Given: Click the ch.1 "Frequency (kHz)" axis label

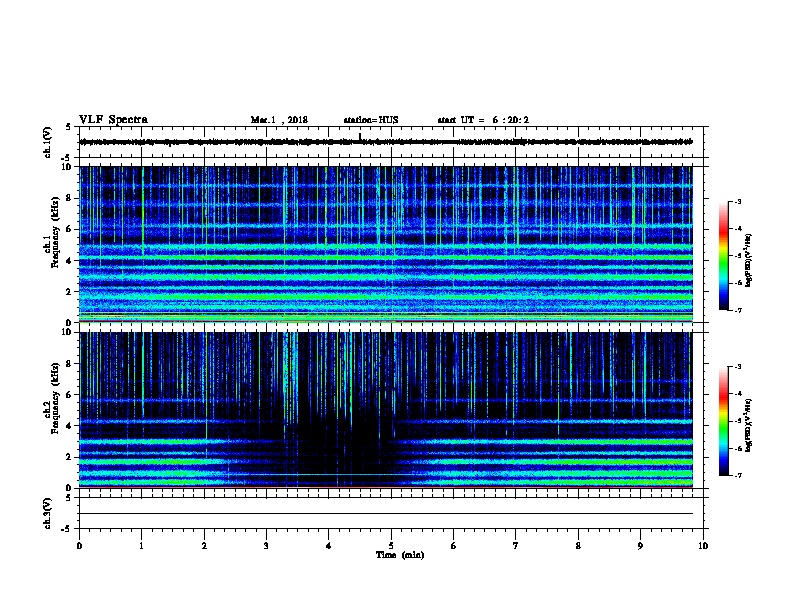Looking at the screenshot, I should tap(55, 233).
